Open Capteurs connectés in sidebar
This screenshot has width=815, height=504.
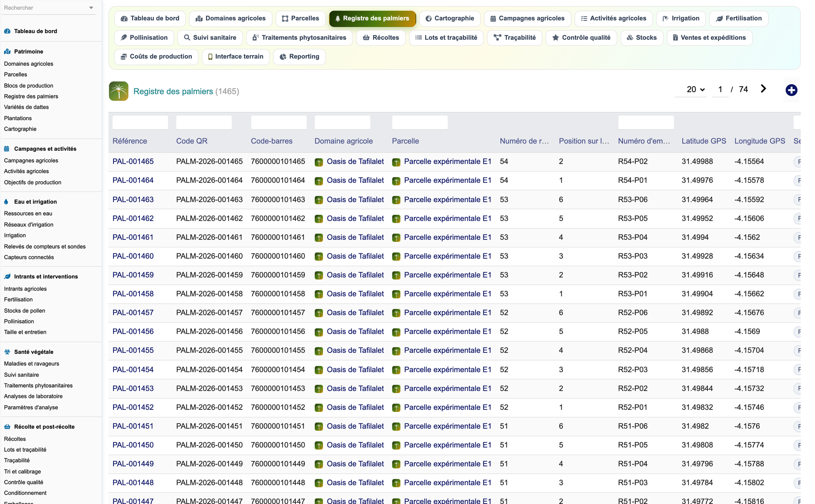[x=29, y=257]
